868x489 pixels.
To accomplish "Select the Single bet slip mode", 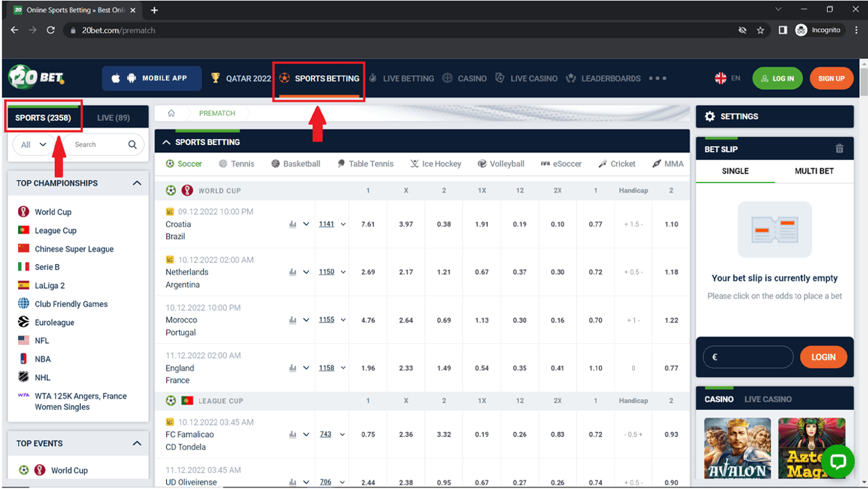I will pos(735,171).
